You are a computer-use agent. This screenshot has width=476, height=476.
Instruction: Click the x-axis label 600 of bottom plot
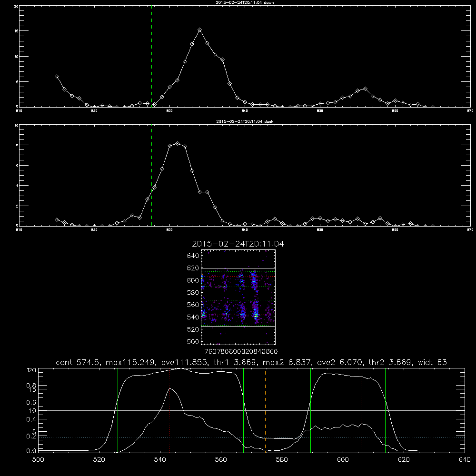343,460
